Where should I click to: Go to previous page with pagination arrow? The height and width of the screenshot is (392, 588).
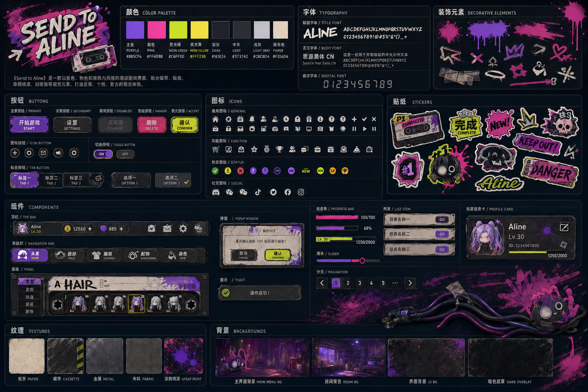(x=322, y=283)
